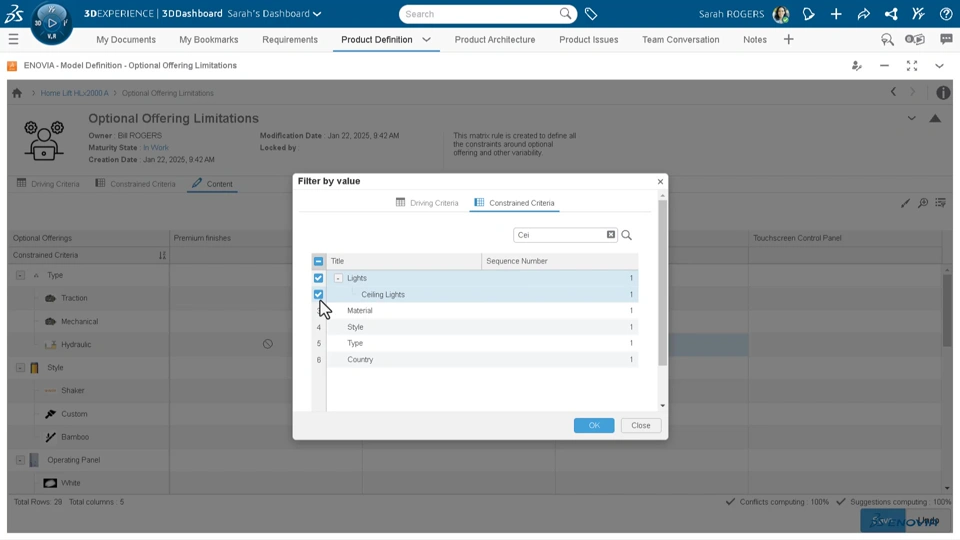
Task: Click the In Work maturity state link
Action: click(156, 148)
